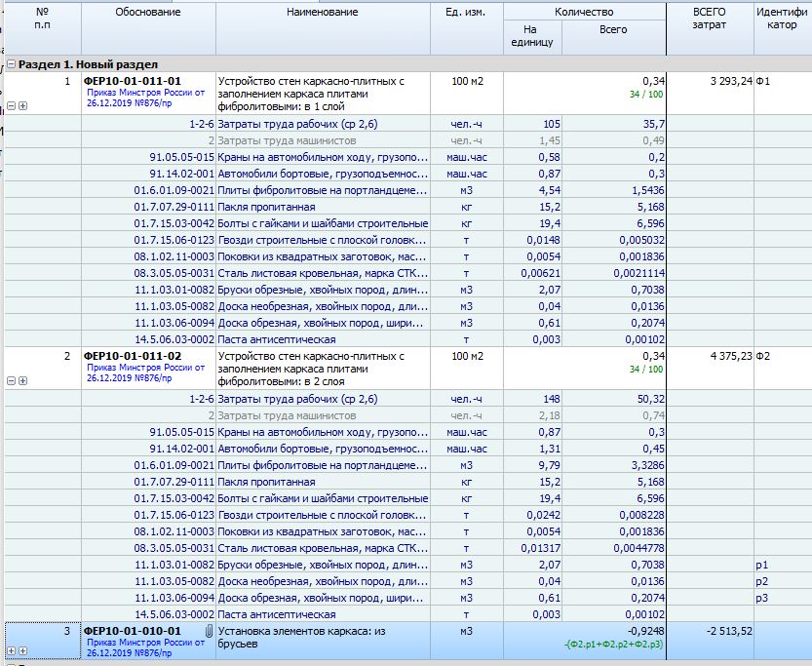The image size is (812, 666).
Task: Open Приказ Минстроя link under ФЕР10-01-011-01
Action: [145, 98]
